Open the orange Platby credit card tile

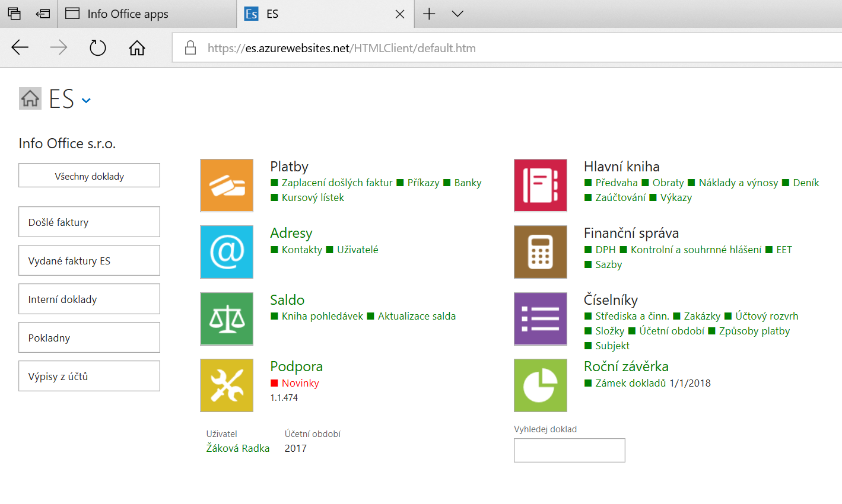click(x=227, y=186)
